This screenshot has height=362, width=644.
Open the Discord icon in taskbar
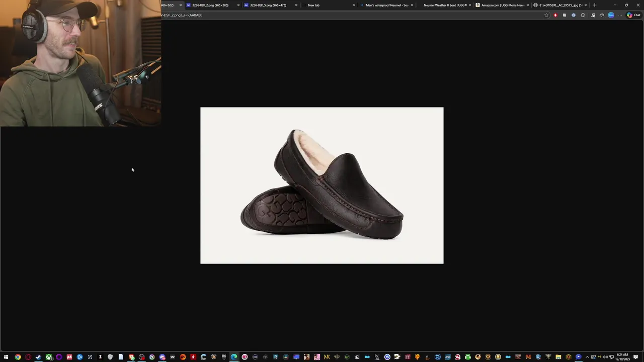coord(162,357)
